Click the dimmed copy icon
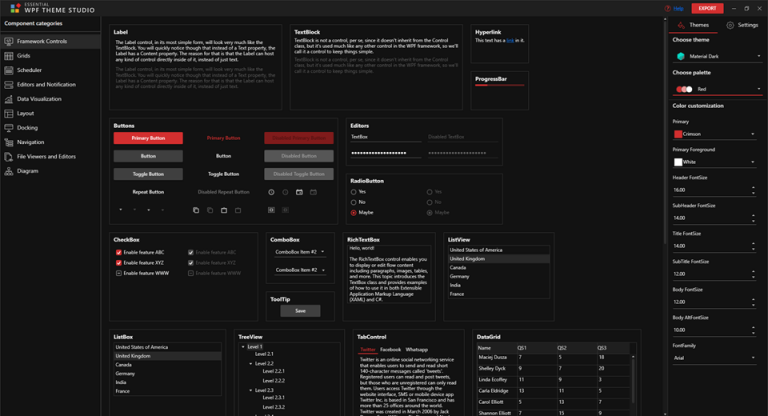 (210, 210)
